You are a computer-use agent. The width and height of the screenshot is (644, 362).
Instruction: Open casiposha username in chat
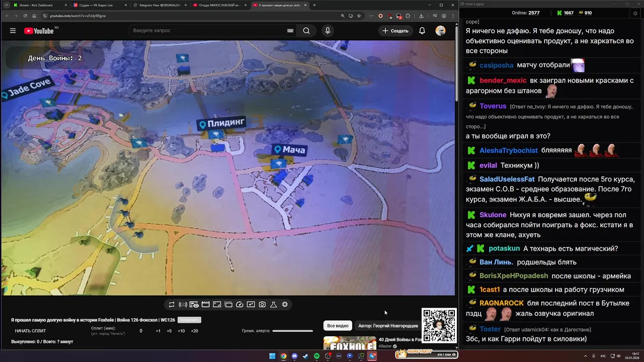pos(497,65)
